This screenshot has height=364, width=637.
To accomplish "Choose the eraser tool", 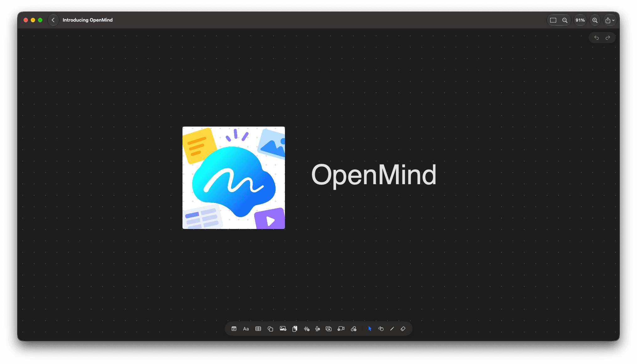I will click(x=403, y=329).
